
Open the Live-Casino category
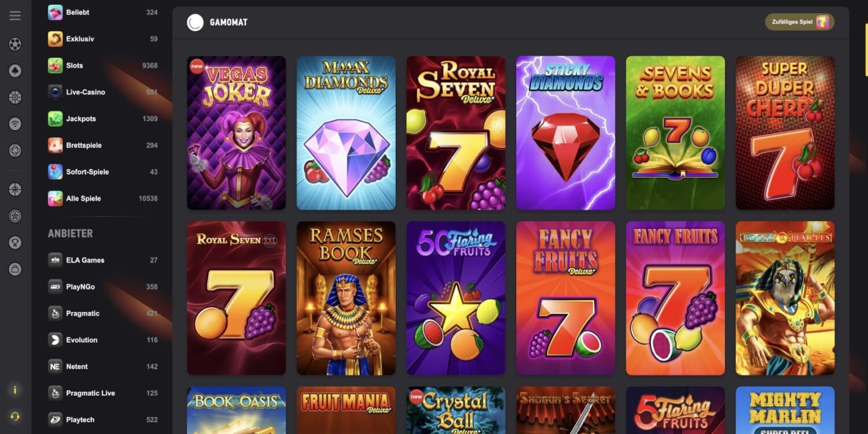tap(103, 92)
